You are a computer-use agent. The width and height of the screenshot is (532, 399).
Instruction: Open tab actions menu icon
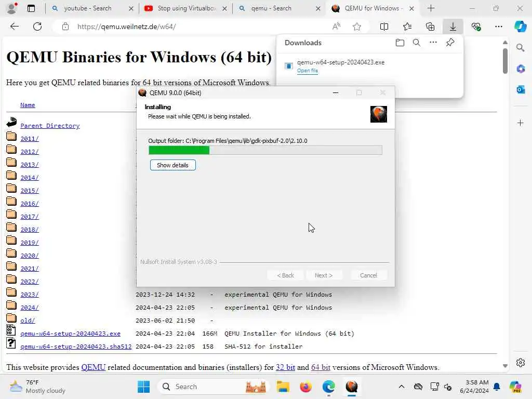click(x=31, y=8)
